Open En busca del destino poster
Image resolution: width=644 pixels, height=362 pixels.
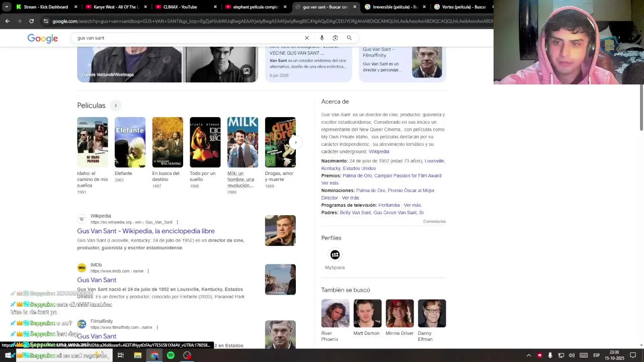168,142
